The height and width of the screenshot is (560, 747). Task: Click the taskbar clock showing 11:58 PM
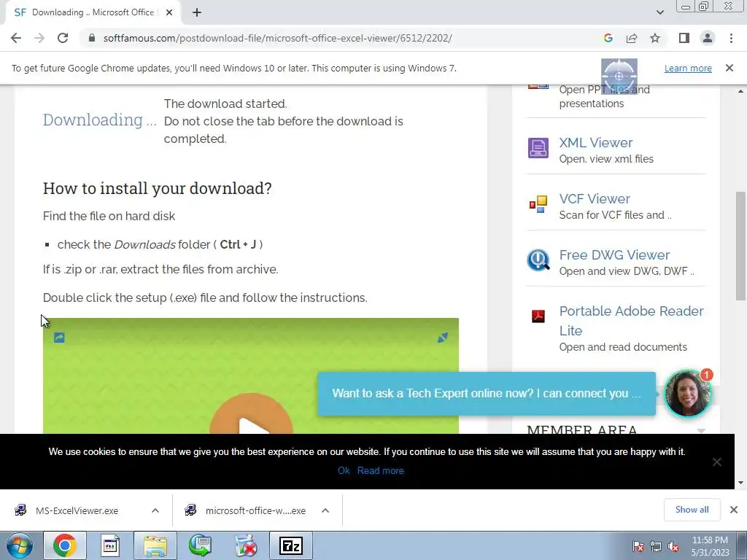click(711, 546)
